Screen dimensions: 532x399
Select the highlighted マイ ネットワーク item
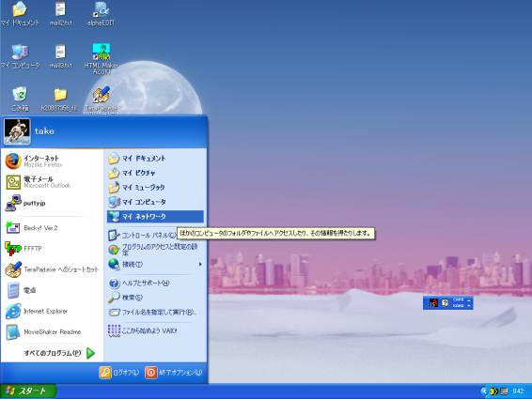coord(155,216)
